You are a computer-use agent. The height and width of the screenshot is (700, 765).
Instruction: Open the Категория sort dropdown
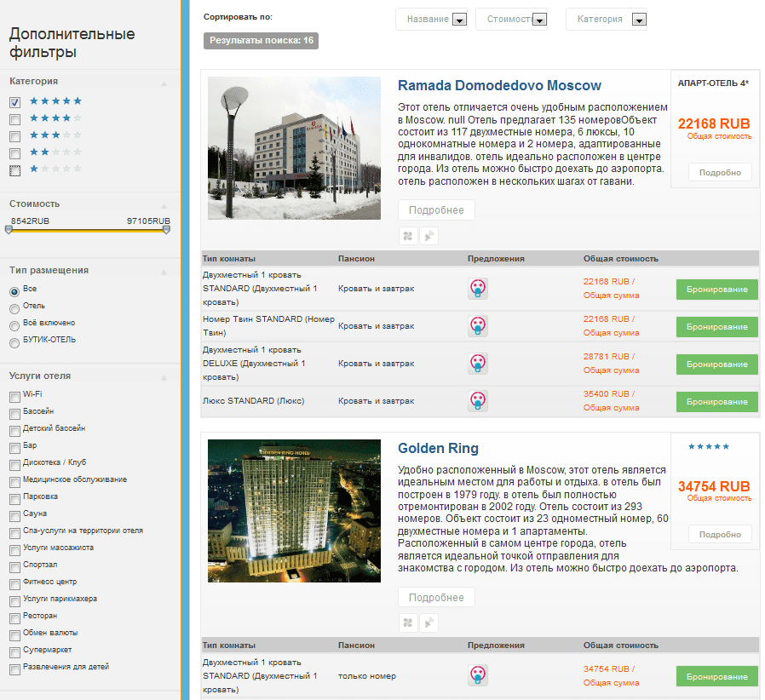click(607, 19)
